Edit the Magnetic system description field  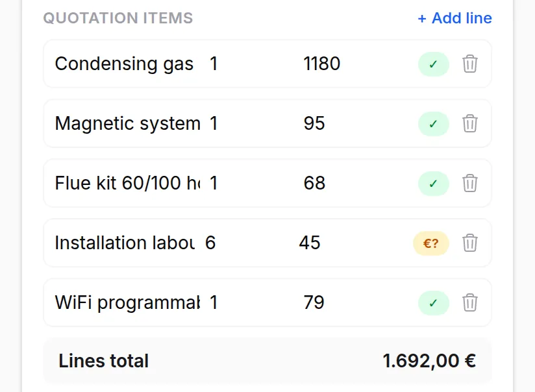point(128,123)
